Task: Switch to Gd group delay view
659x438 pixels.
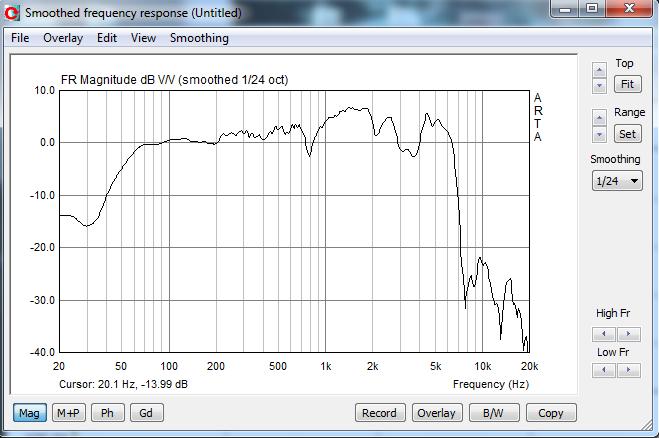Action: pyautogui.click(x=146, y=413)
